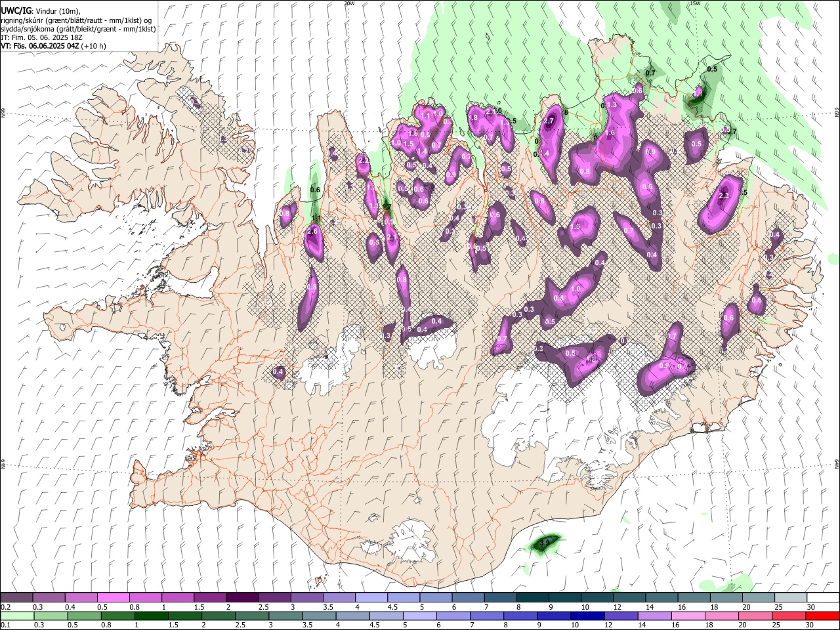840x630 pixels.
Task: Click the "0.1" label under the bottom legend row
Action: [x=6, y=625]
